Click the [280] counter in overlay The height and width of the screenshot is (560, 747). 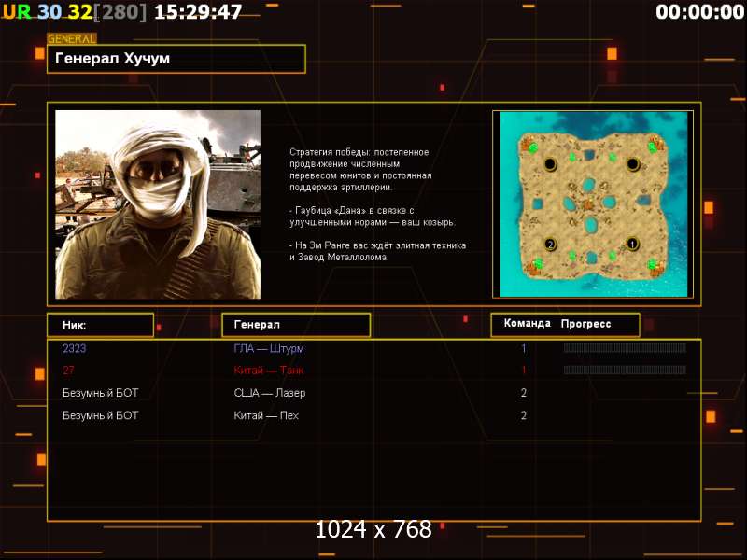(120, 12)
